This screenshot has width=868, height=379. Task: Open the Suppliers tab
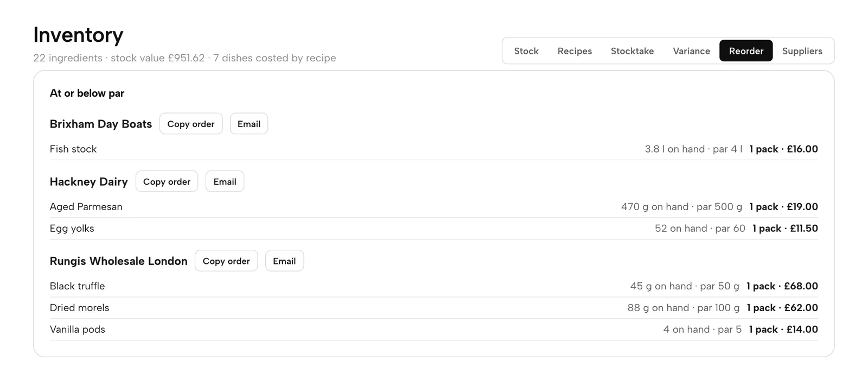[x=802, y=51]
